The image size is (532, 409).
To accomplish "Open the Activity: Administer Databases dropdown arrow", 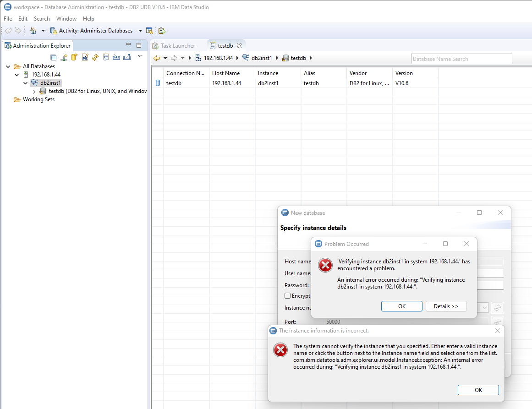I will (140, 31).
